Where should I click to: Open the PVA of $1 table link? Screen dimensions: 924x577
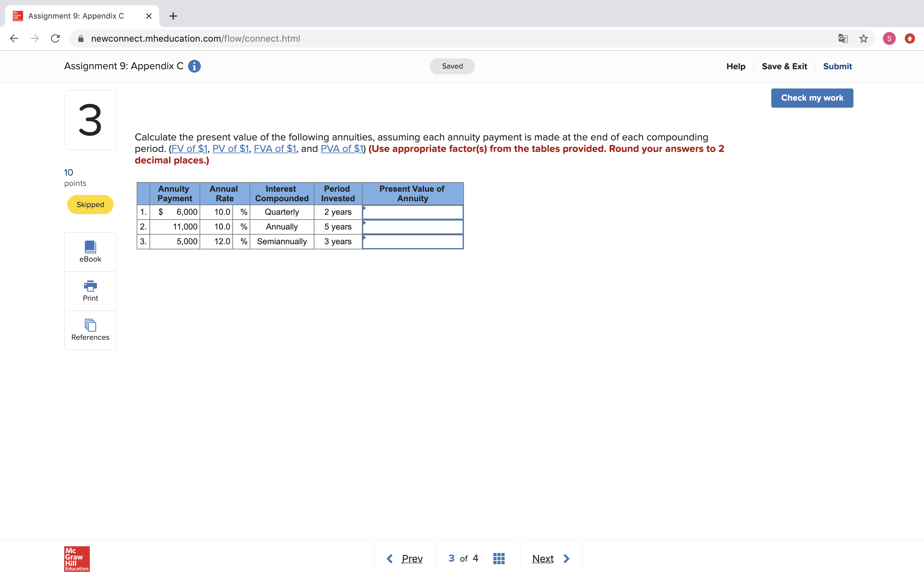pyautogui.click(x=341, y=149)
